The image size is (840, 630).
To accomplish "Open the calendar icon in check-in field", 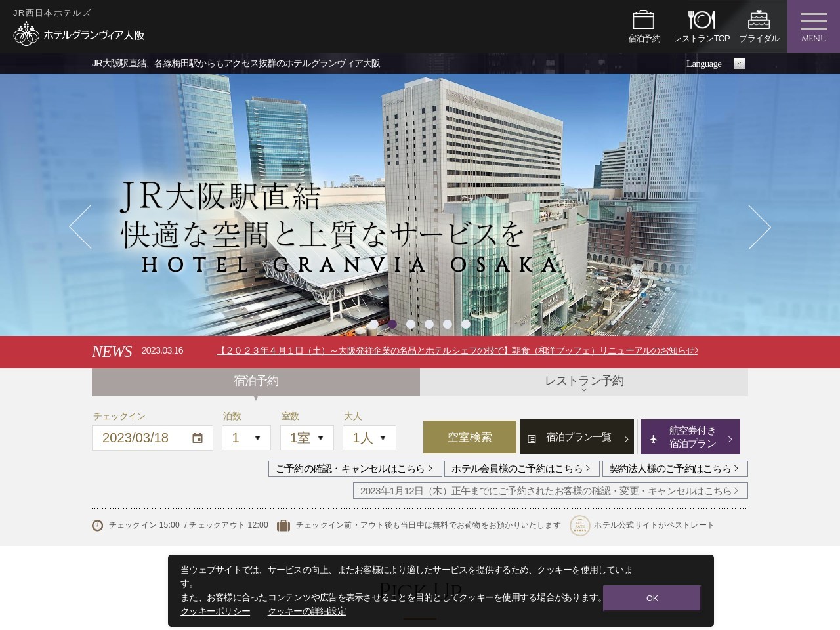I will pos(198,438).
